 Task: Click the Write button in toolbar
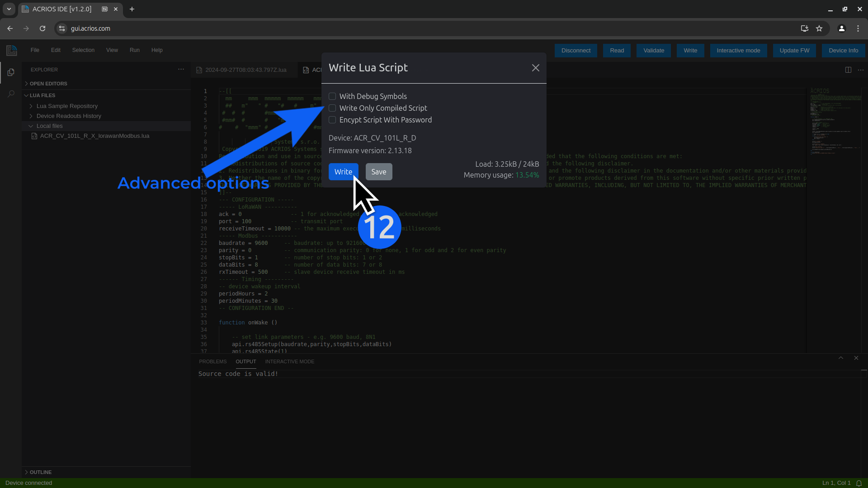click(690, 50)
